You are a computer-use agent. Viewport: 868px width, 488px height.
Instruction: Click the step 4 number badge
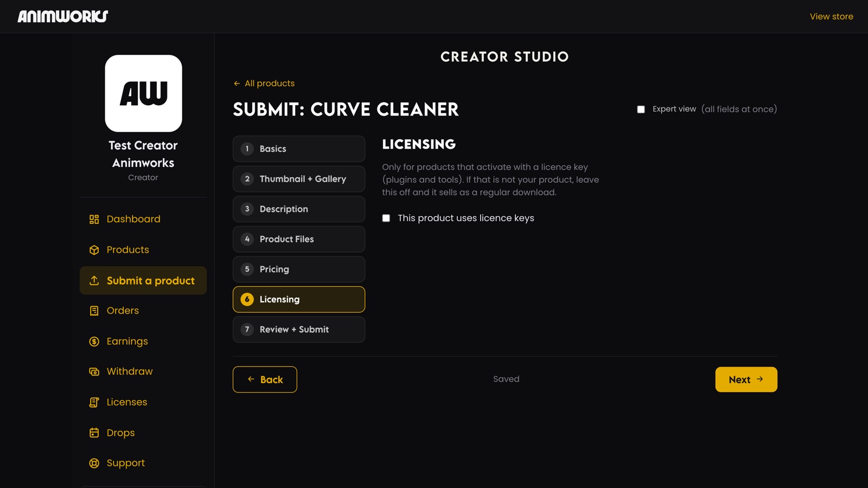[247, 239]
